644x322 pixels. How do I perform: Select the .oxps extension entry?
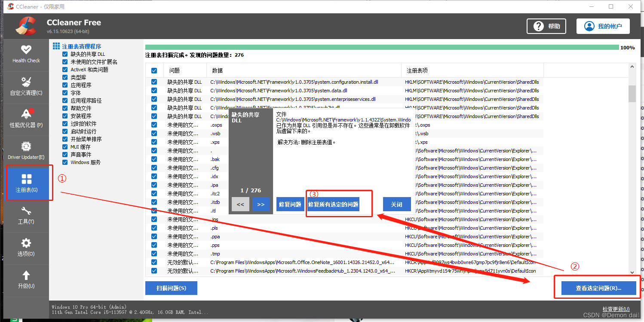click(x=216, y=125)
